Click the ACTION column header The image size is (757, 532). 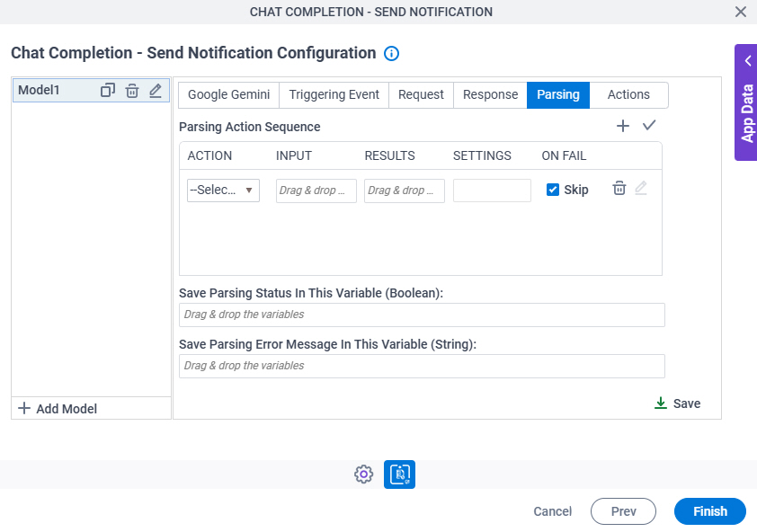209,156
